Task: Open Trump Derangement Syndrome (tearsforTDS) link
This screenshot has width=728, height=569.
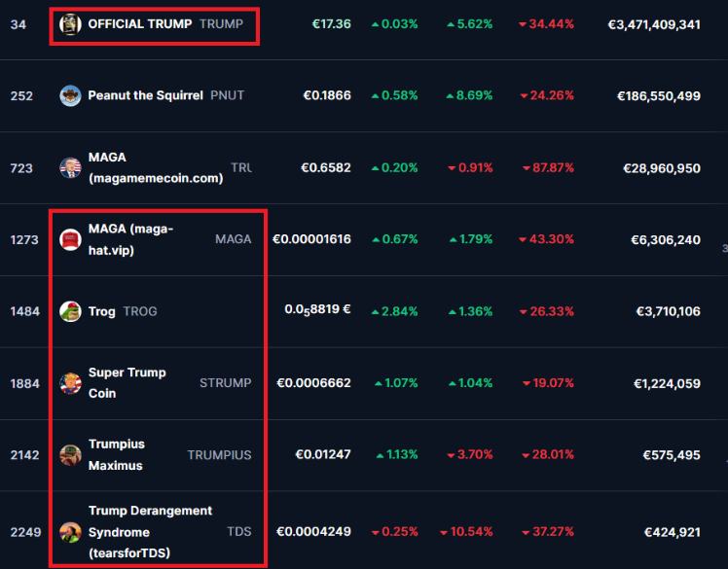Action: [x=150, y=532]
